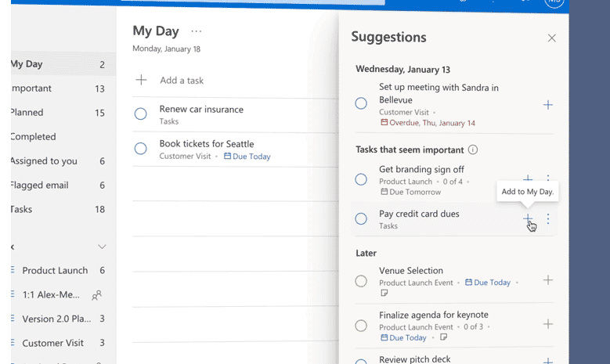Show info about Tasks that seem important

(473, 150)
